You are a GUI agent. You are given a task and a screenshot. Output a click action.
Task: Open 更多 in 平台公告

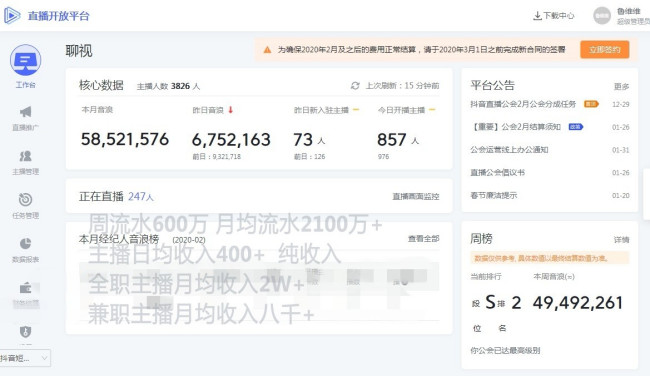[x=621, y=86]
